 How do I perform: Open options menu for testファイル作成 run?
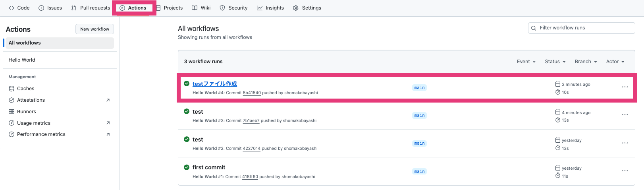[625, 87]
